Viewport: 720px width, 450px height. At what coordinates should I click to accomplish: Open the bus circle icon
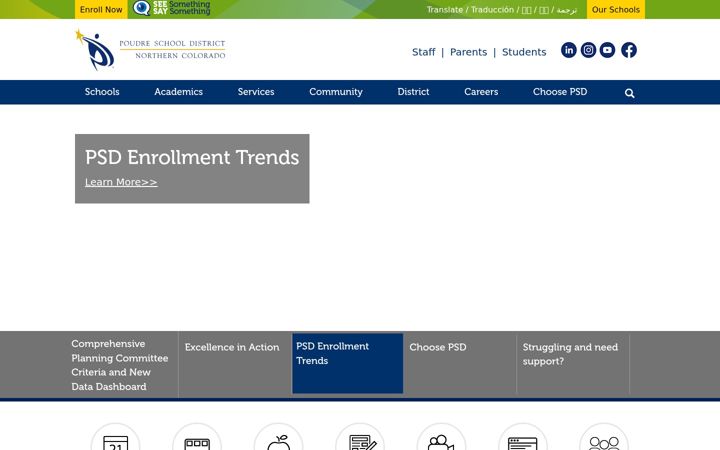pos(197,437)
